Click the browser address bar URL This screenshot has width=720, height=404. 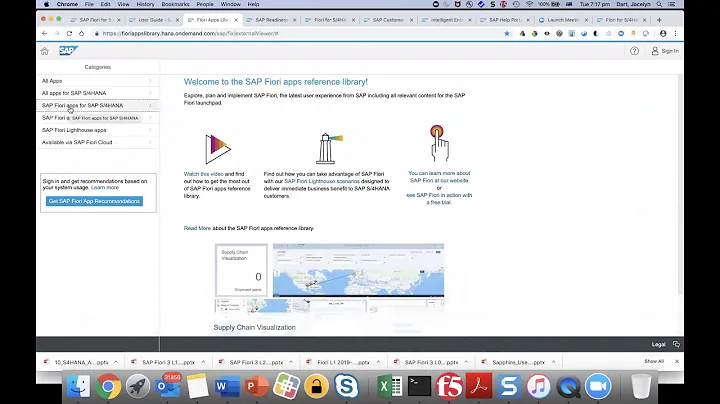tap(191, 34)
